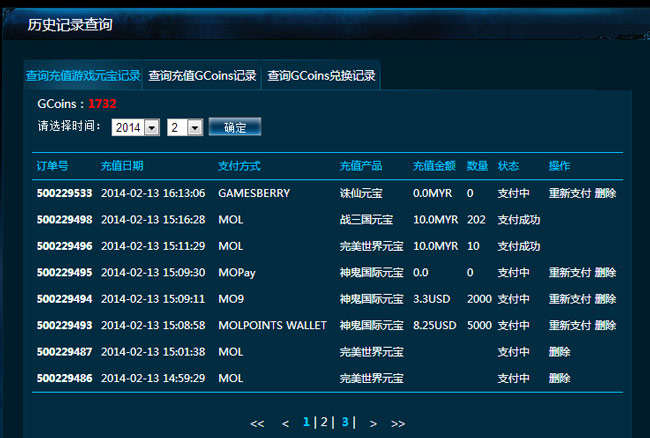The image size is (650, 438).
Task: Click the 操作 column header
Action: (559, 166)
